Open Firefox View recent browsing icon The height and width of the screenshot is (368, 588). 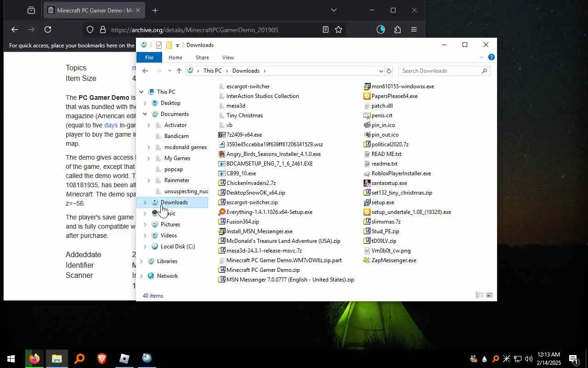click(x=31, y=10)
